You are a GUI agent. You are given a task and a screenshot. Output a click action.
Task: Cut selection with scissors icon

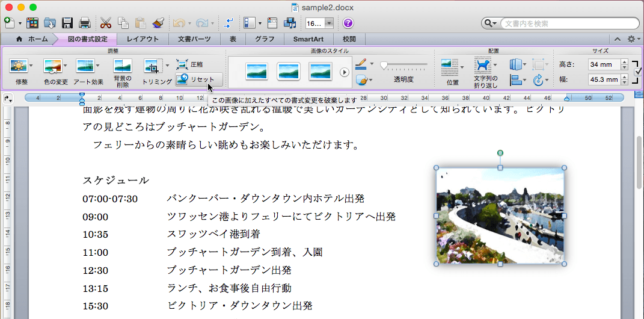(x=106, y=23)
